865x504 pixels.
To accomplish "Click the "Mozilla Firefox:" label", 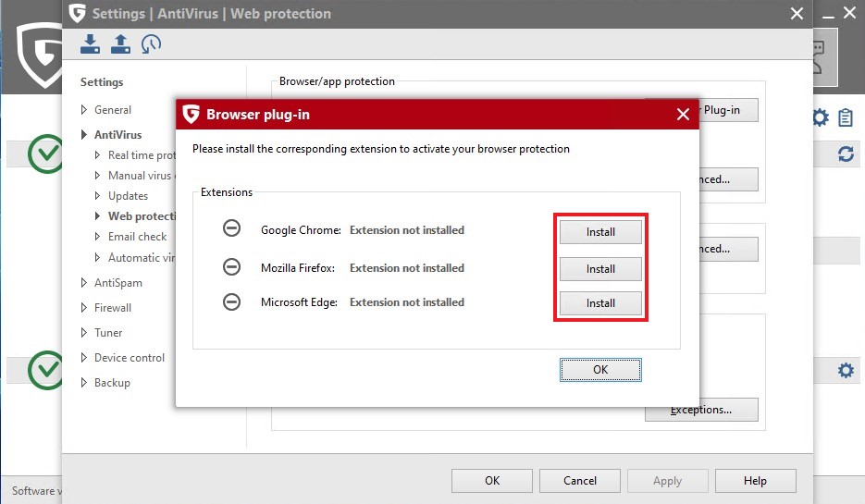I will click(298, 268).
